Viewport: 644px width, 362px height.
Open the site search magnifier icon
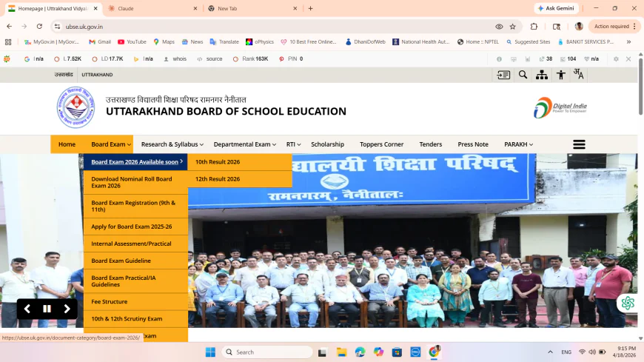coord(523,75)
